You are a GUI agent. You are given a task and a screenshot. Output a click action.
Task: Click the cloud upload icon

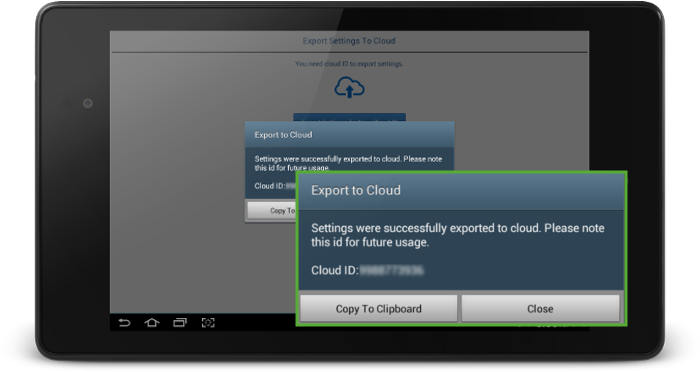[350, 87]
